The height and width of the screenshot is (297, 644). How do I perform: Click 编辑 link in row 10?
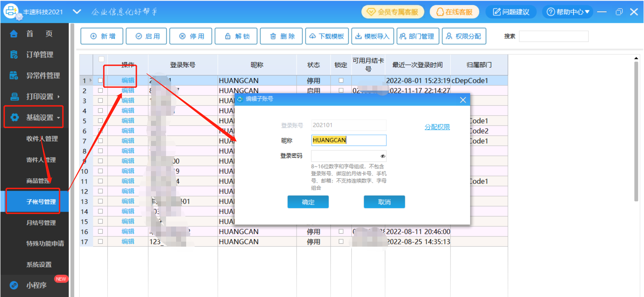pyautogui.click(x=128, y=171)
